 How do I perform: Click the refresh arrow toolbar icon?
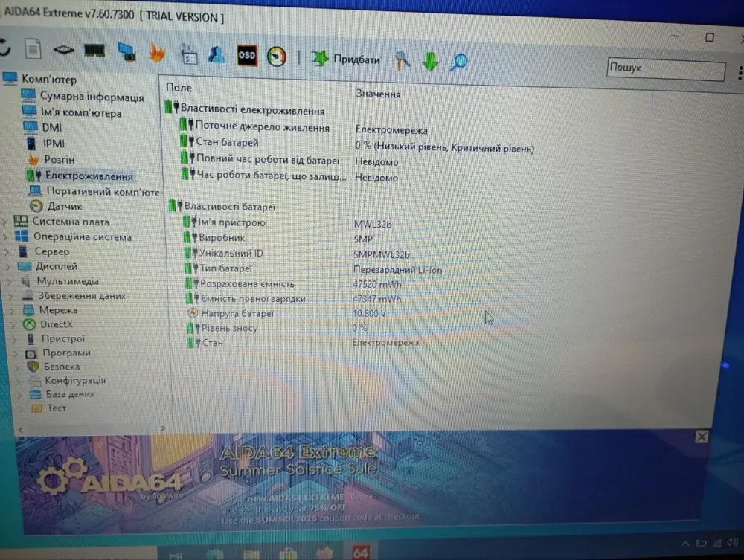[4, 48]
